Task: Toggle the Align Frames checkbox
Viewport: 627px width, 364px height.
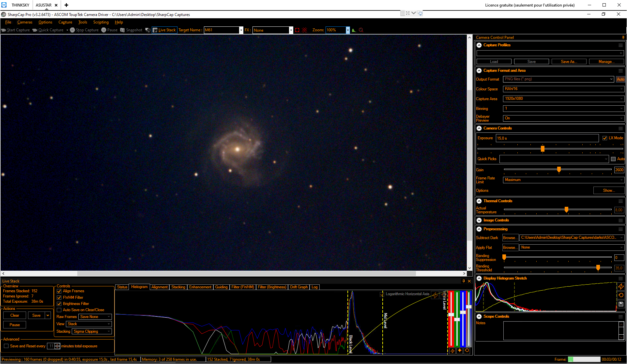Action: (x=59, y=291)
